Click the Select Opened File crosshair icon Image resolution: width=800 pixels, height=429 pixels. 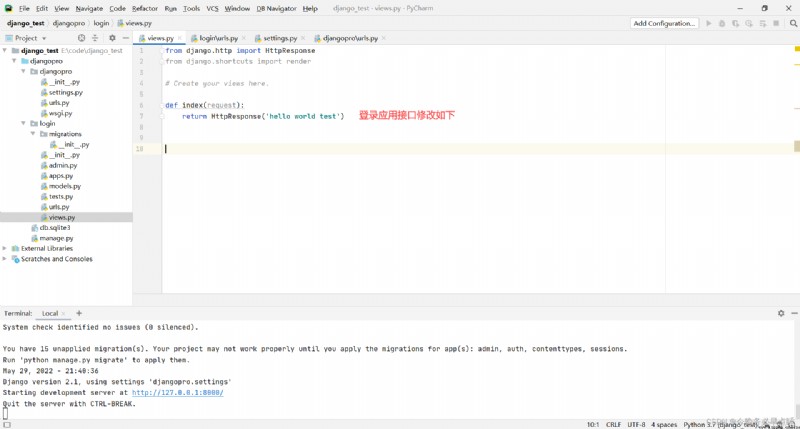(81, 38)
